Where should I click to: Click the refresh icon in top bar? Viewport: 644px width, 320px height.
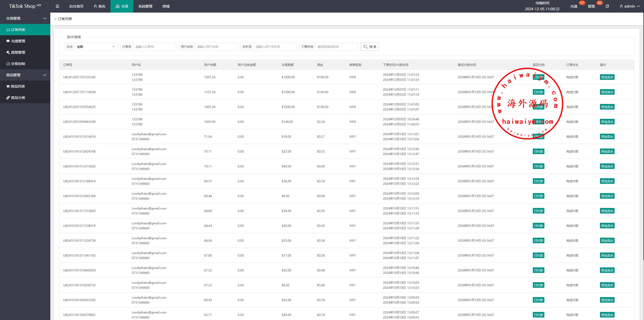[607, 6]
